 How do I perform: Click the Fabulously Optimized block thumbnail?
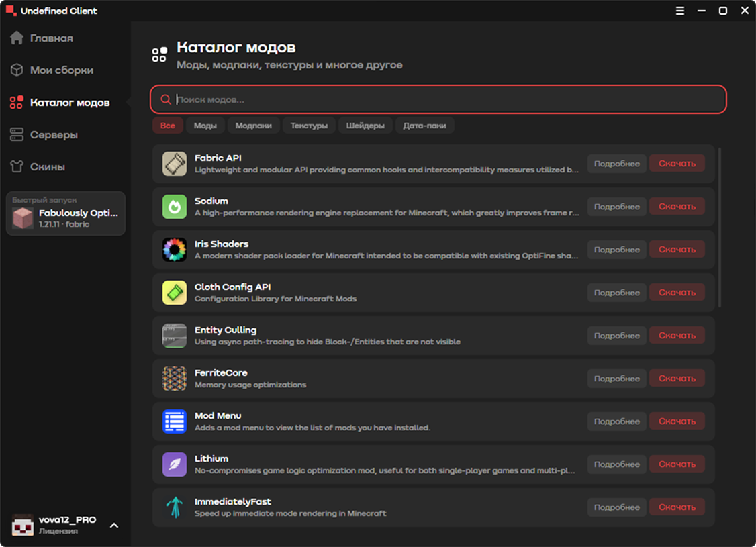point(23,218)
